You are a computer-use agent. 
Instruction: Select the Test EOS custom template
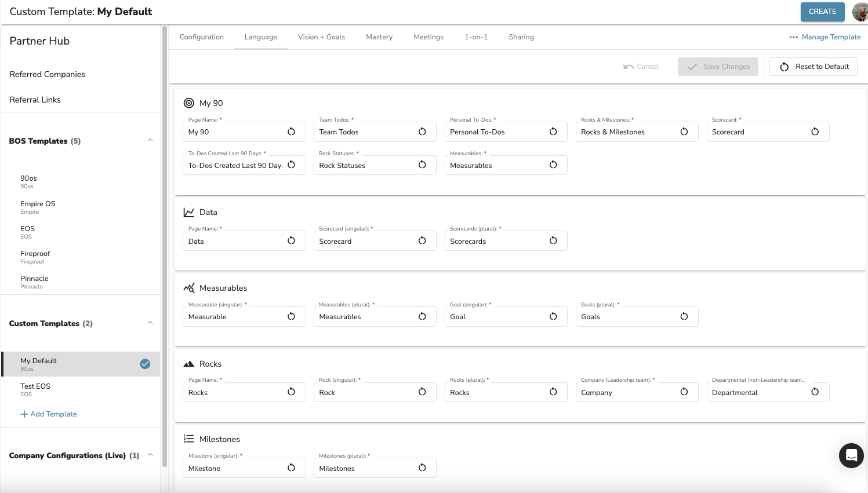[x=81, y=390]
